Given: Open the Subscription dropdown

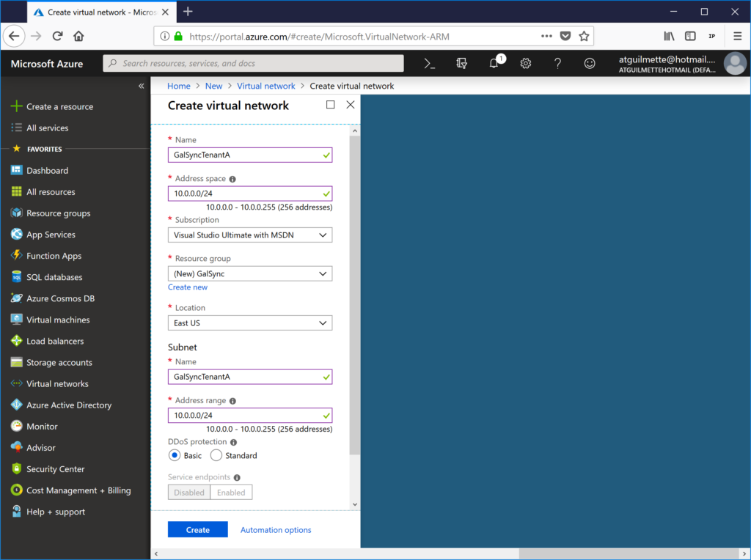Looking at the screenshot, I should (x=250, y=235).
